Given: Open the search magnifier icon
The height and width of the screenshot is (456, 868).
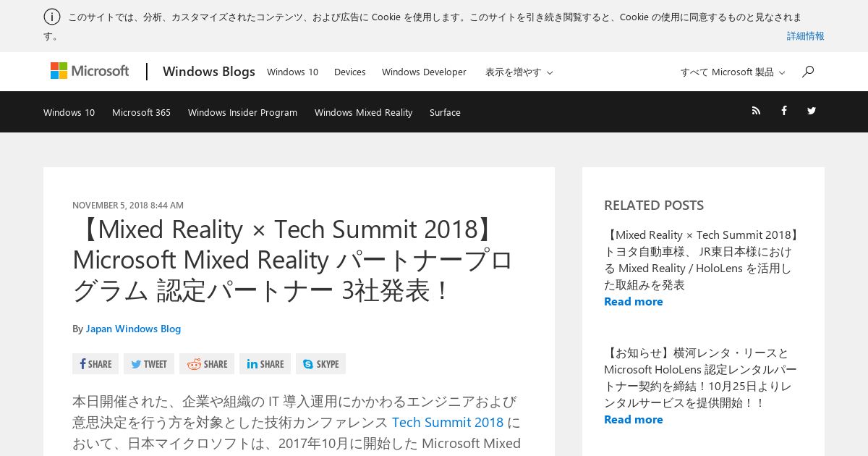Looking at the screenshot, I should 808,71.
